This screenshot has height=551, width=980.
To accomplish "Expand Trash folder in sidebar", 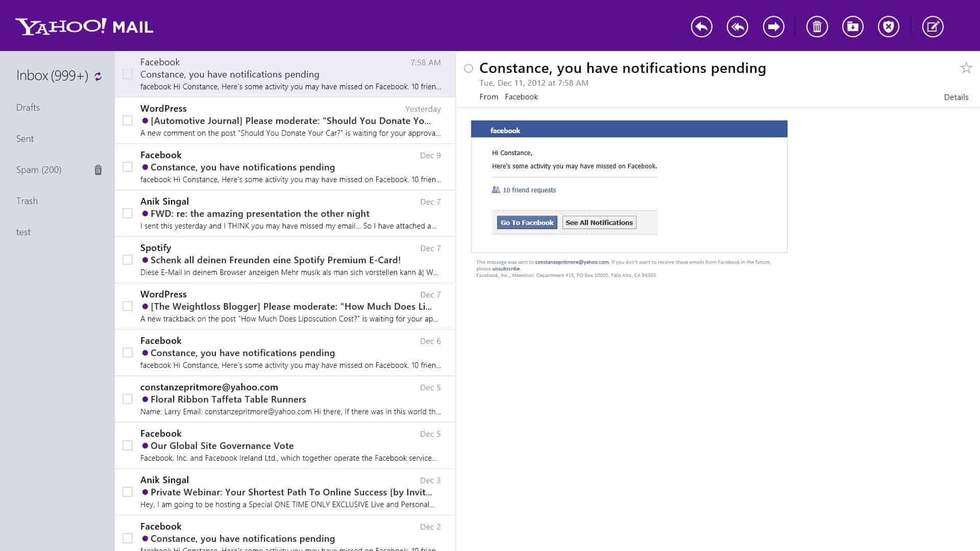I will click(26, 201).
